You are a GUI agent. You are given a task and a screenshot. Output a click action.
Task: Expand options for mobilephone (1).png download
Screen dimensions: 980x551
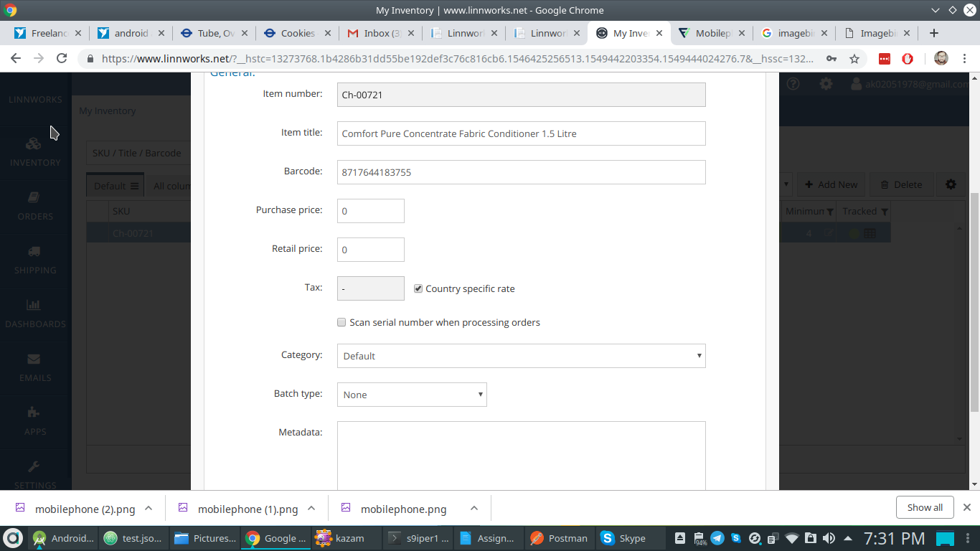pos(311,508)
